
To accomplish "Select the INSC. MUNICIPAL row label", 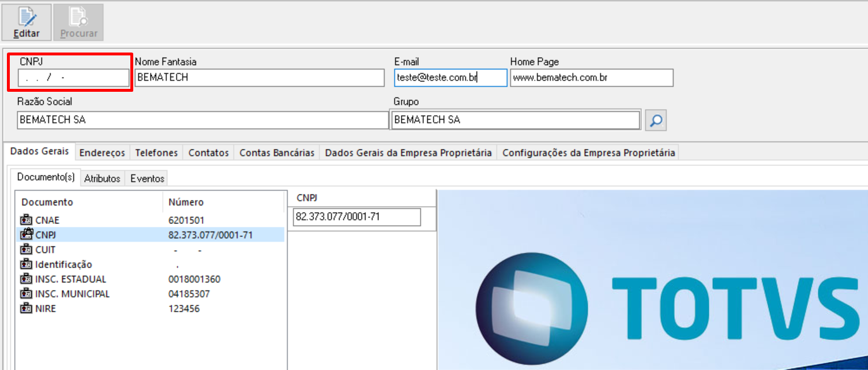I will pos(72,294).
